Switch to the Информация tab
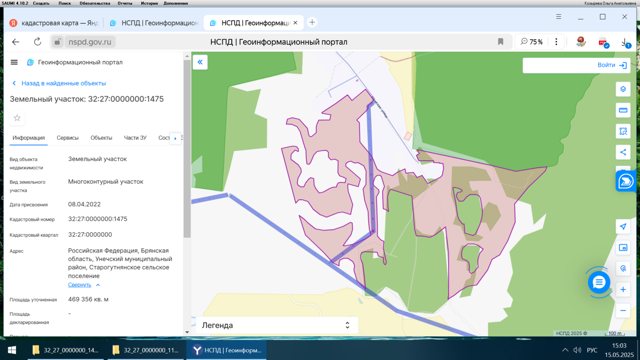The width and height of the screenshot is (640, 360). (29, 138)
